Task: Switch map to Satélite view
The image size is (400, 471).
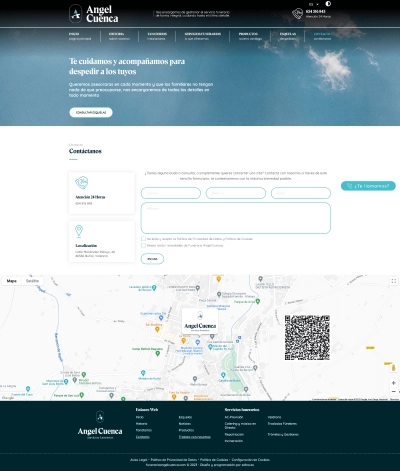Action: click(x=32, y=281)
